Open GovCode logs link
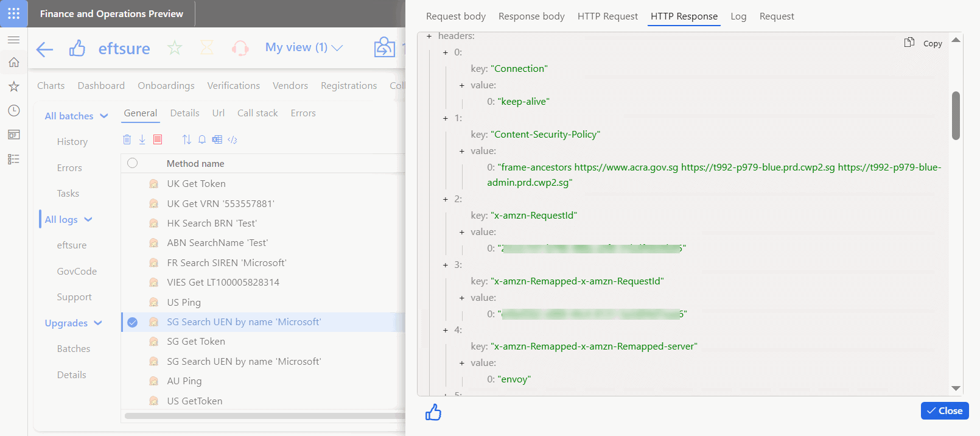Screen dimensions: 980x436 pos(77,272)
